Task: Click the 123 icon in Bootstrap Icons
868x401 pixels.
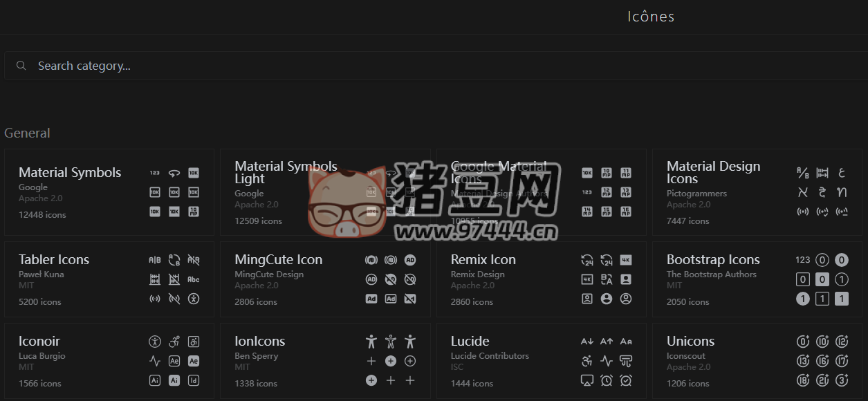Action: tap(803, 260)
